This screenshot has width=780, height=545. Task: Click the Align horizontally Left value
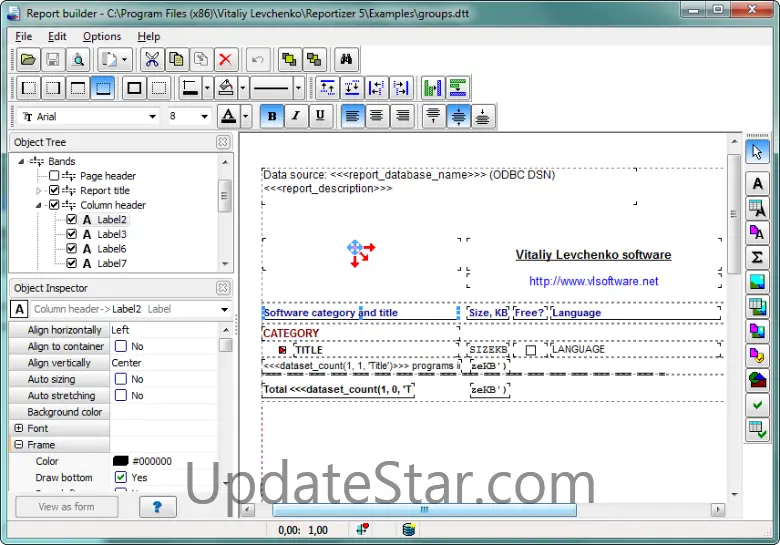click(x=164, y=330)
